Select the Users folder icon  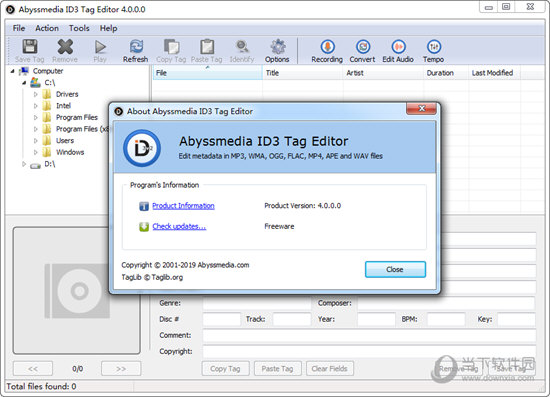click(47, 140)
